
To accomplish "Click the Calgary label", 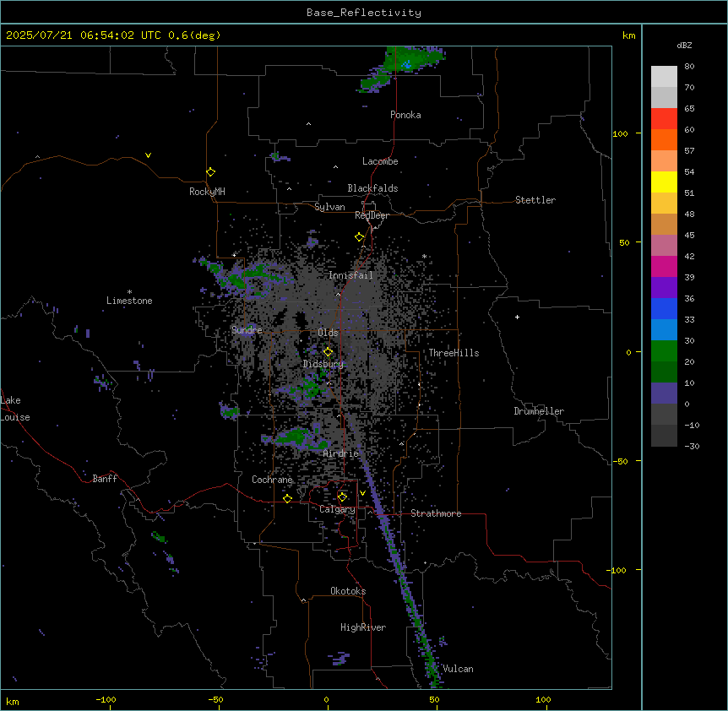I will 337,509.
